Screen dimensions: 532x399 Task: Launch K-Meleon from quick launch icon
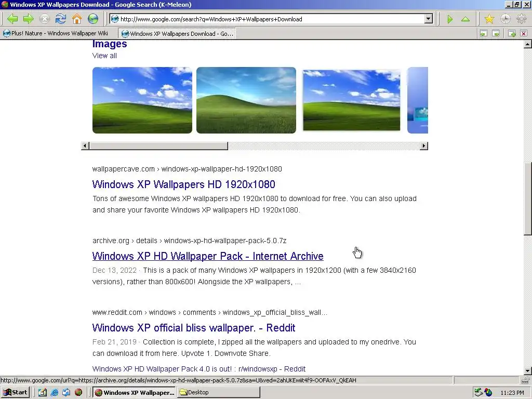point(78,392)
